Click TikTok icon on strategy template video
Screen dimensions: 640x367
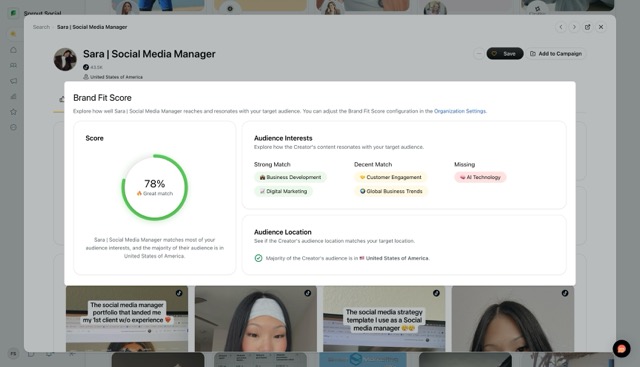[x=436, y=293]
